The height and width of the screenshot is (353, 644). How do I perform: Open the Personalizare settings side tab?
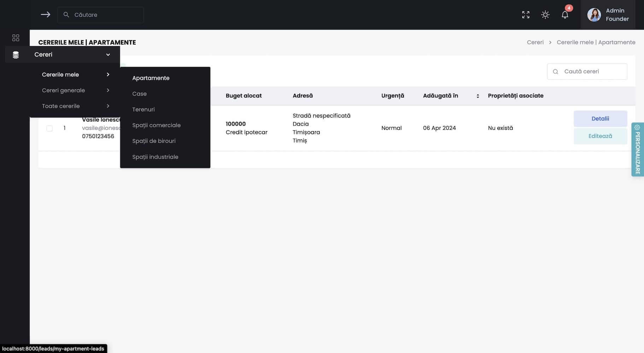click(637, 150)
